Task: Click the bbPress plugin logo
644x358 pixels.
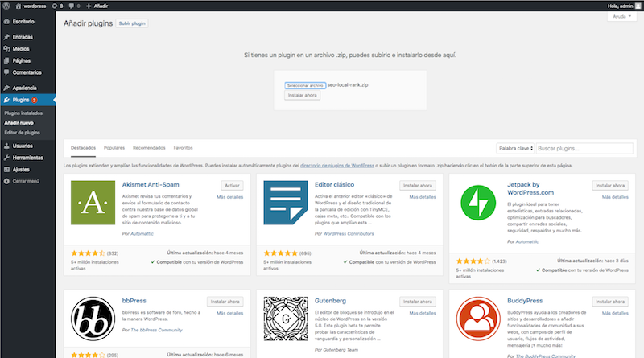Action: [93, 319]
